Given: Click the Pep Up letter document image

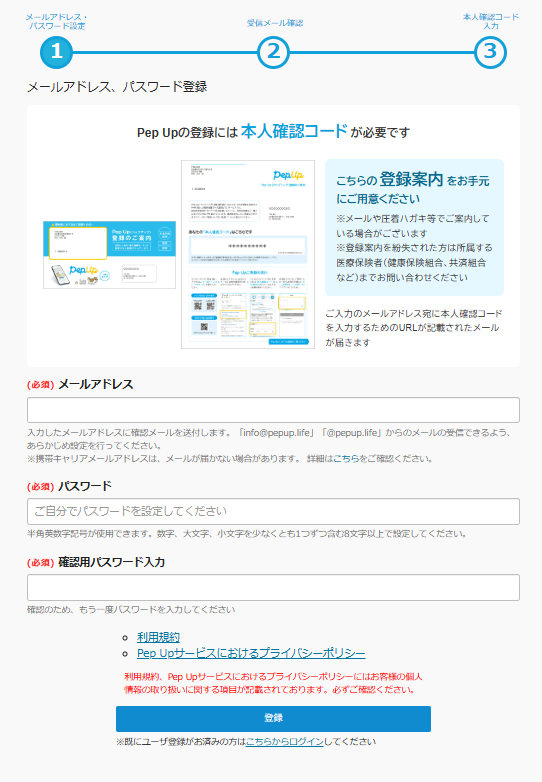Looking at the screenshot, I should click(x=248, y=254).
